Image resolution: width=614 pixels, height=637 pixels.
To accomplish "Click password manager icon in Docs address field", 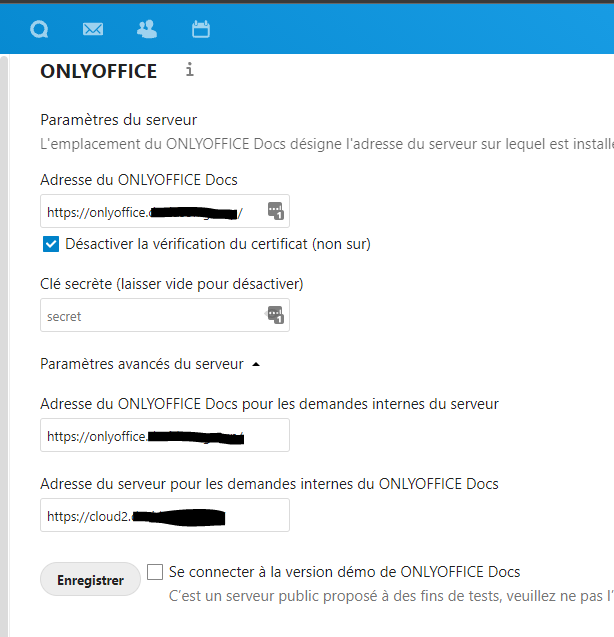I will click(x=276, y=211).
